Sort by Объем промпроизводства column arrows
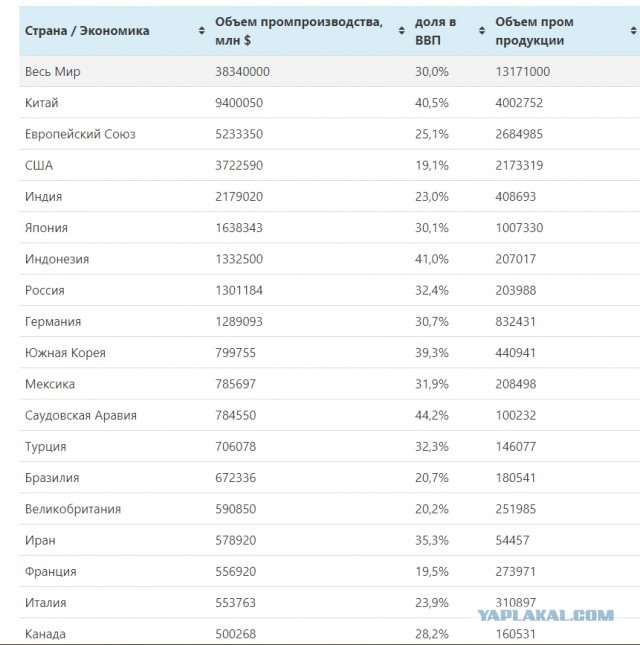The width and height of the screenshot is (640, 645). [401, 31]
